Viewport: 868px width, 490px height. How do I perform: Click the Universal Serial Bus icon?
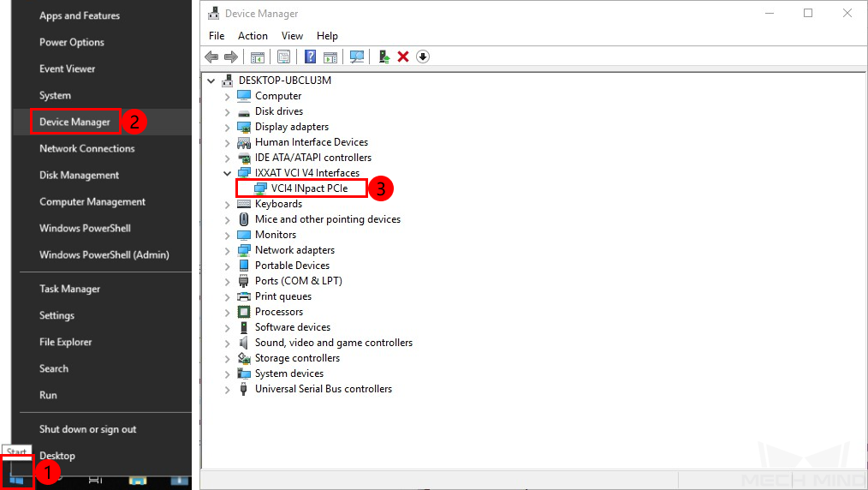click(244, 389)
